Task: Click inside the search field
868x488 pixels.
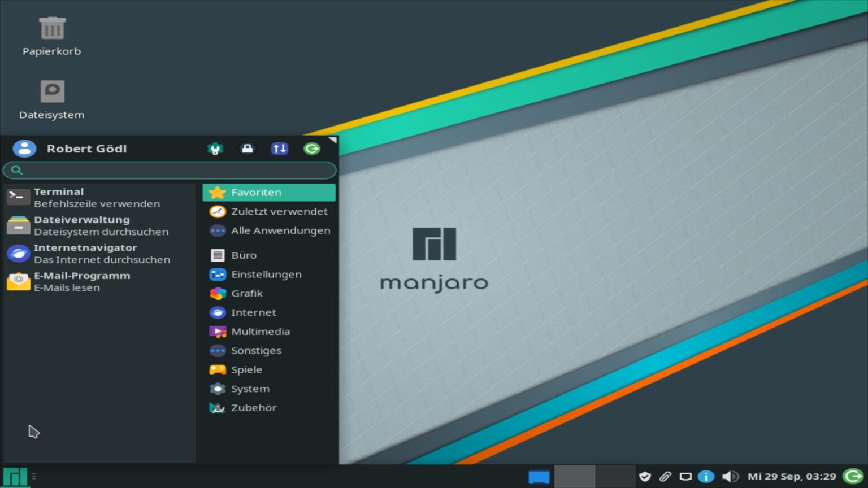Action: tap(169, 170)
